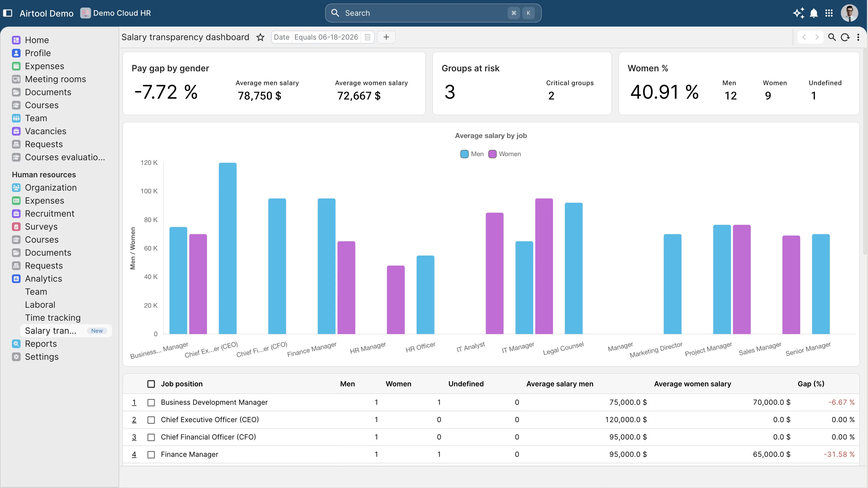Viewport: 868px width, 488px height.
Task: Click the Vacancies sidebar icon
Action: 16,131
